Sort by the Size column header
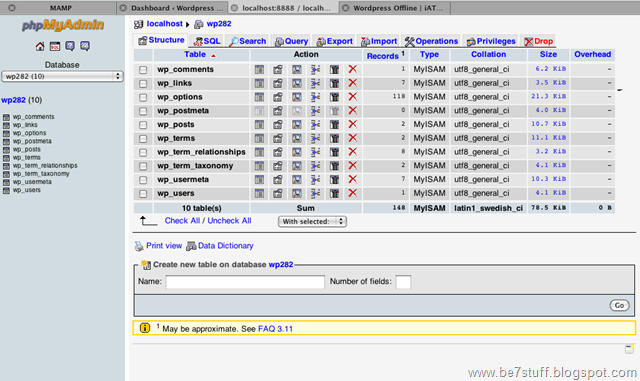Screen dimensions: 640x381 [x=548, y=54]
